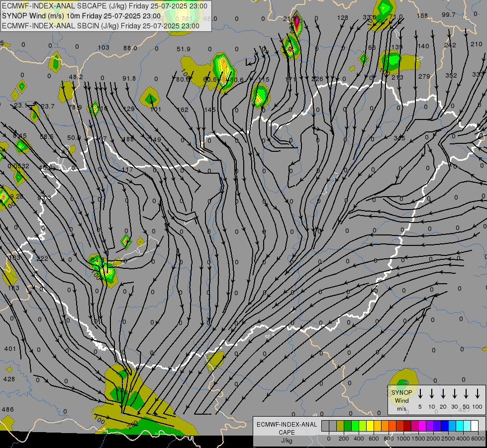Pick the olive swatch in the CAPE legend
487x448 pixels.
pos(340,426)
